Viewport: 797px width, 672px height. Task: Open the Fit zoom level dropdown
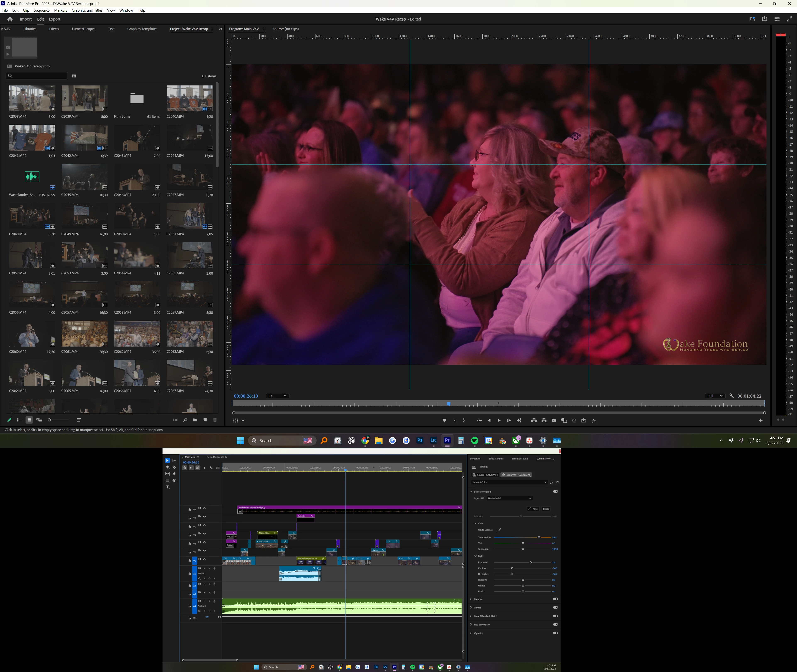click(x=277, y=396)
